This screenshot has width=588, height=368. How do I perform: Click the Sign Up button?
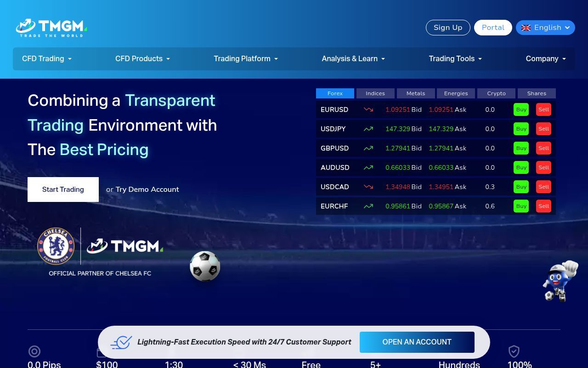tap(448, 28)
